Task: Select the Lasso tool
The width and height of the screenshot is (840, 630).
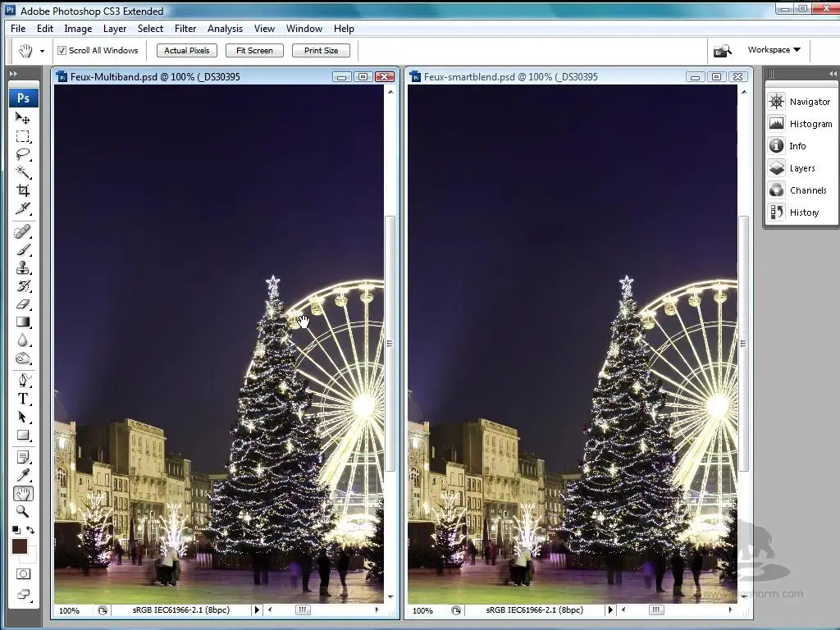Action: (x=23, y=154)
